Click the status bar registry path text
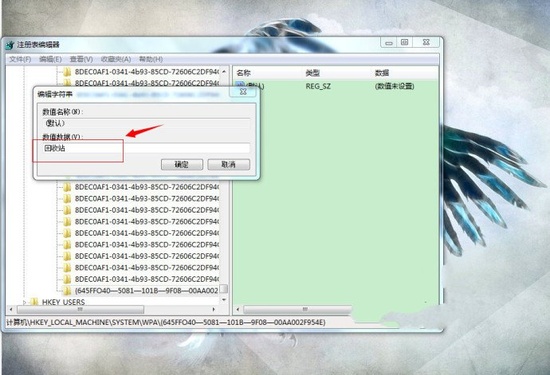Image resolution: width=550 pixels, height=375 pixels. (166, 322)
